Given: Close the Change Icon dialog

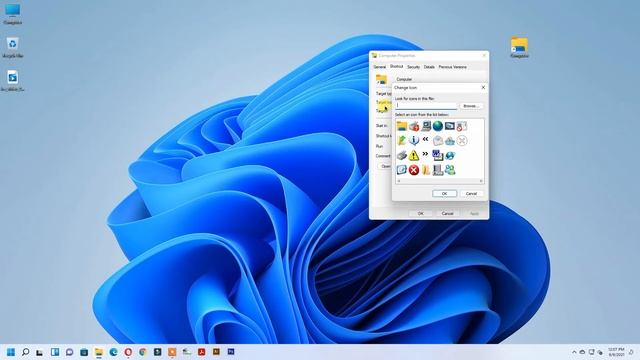Looking at the screenshot, I should (x=483, y=87).
